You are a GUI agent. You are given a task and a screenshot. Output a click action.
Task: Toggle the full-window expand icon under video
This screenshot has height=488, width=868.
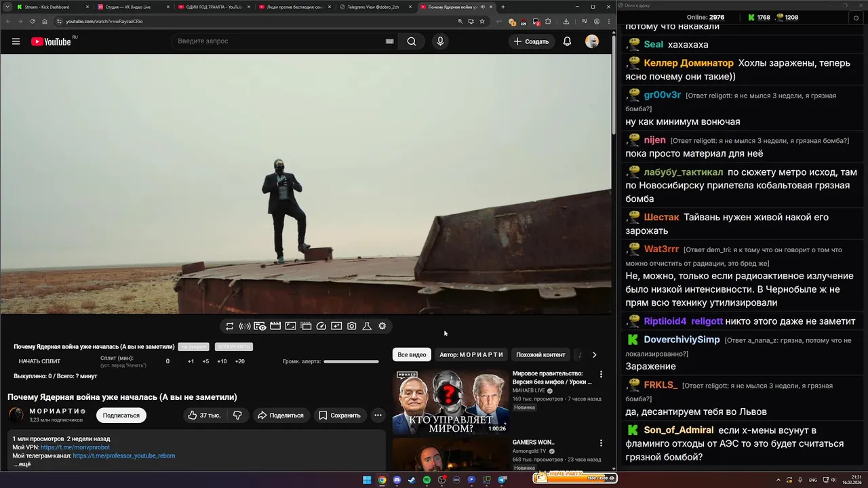pos(290,326)
